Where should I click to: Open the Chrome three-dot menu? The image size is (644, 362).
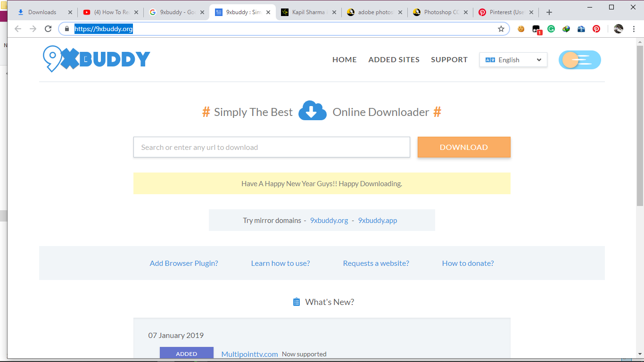tap(633, 29)
